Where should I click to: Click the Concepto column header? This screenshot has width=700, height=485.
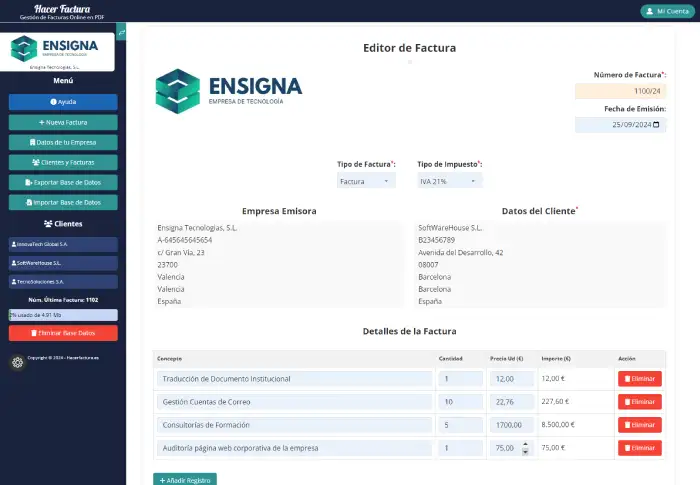click(x=169, y=359)
